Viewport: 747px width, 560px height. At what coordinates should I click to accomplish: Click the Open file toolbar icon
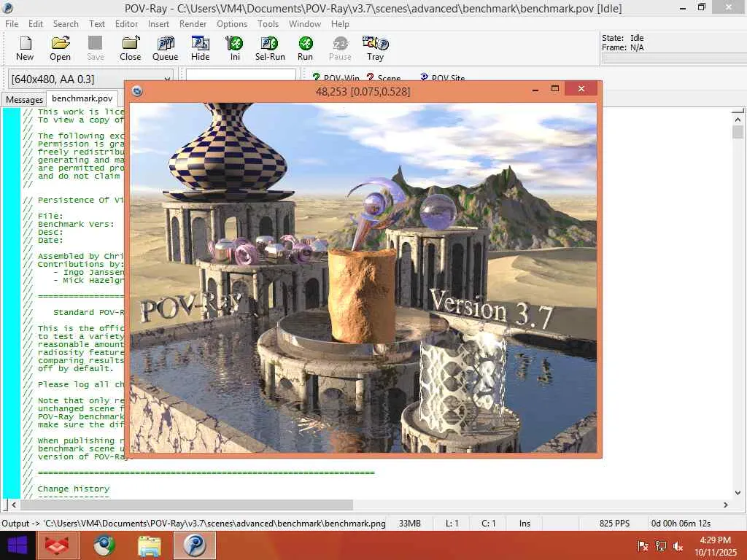coord(60,48)
